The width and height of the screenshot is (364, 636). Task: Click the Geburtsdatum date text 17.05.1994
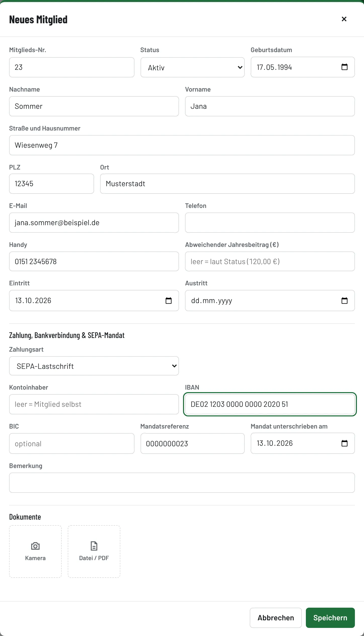[x=274, y=67]
